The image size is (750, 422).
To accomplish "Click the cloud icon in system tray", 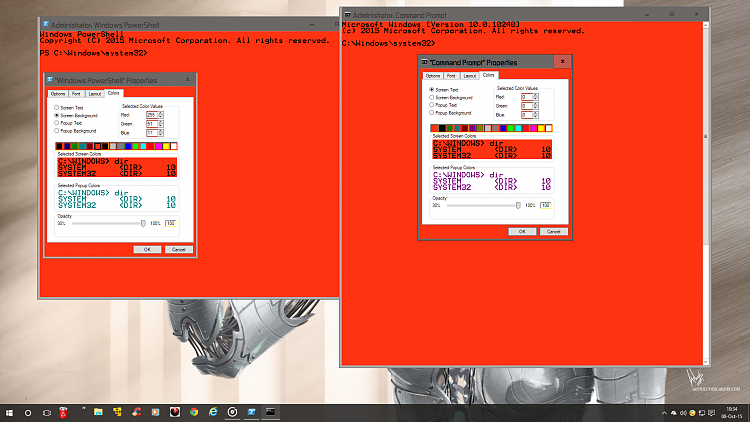I will click(x=673, y=413).
